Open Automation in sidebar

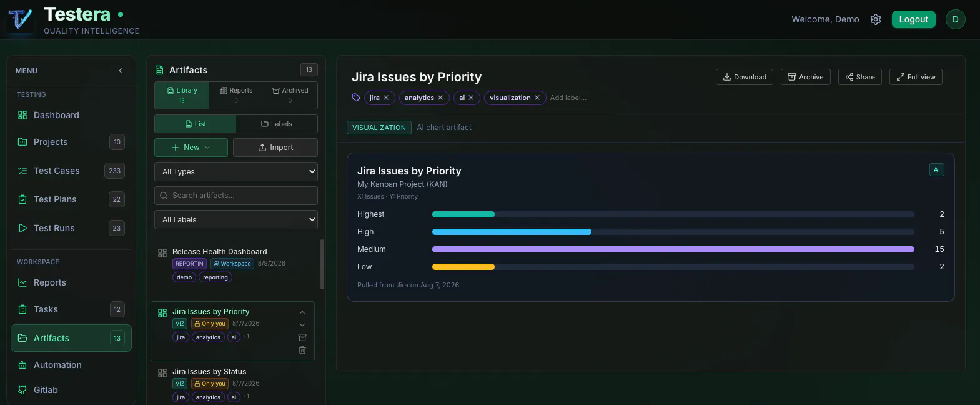(x=71, y=365)
